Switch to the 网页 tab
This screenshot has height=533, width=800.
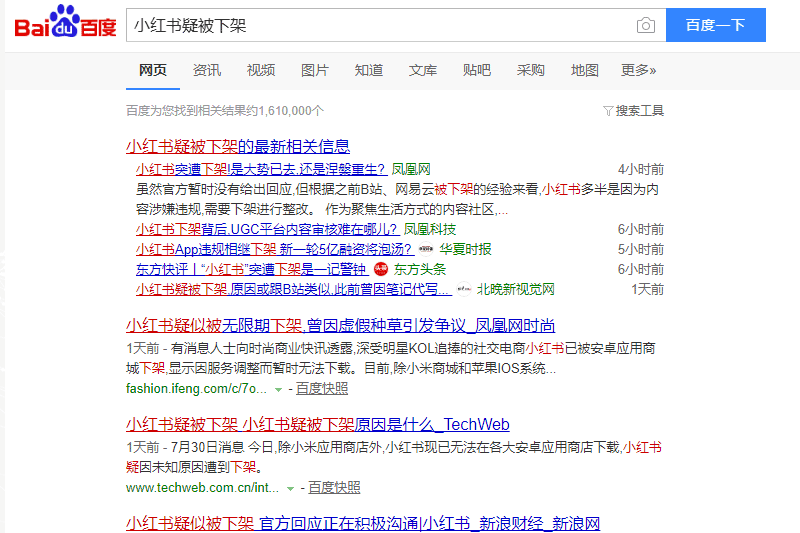tap(153, 70)
